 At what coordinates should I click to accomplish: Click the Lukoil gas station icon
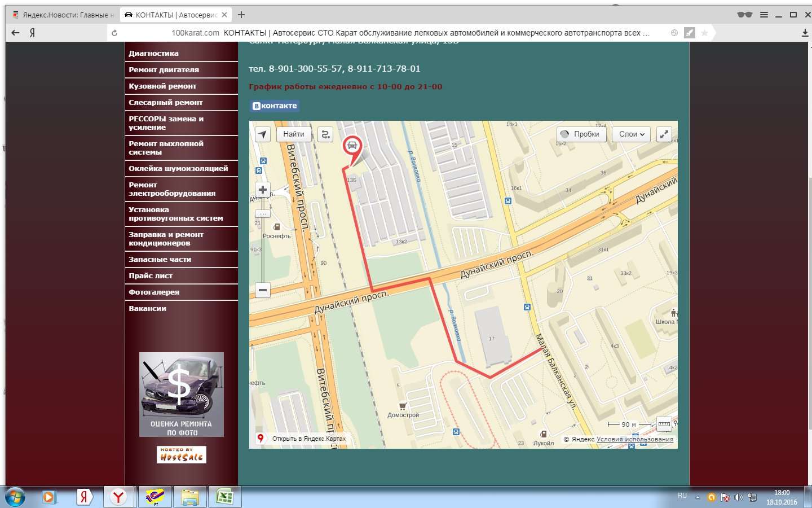(544, 434)
